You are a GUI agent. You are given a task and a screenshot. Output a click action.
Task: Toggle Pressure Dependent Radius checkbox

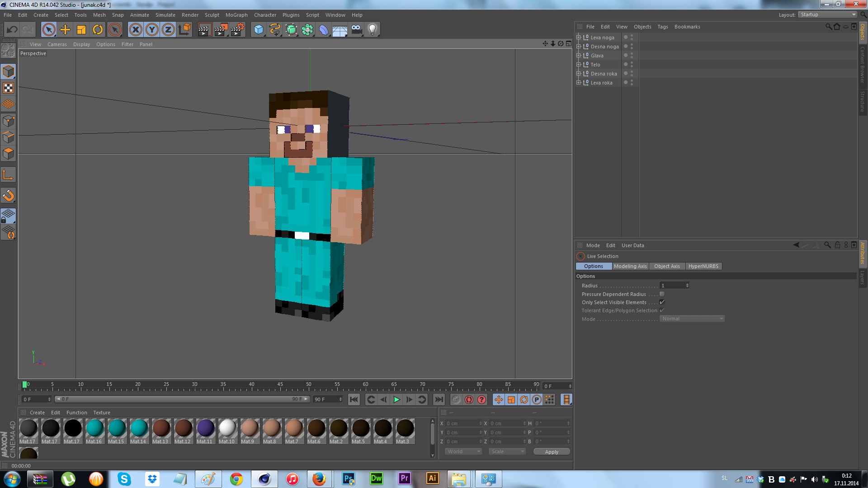(x=662, y=294)
